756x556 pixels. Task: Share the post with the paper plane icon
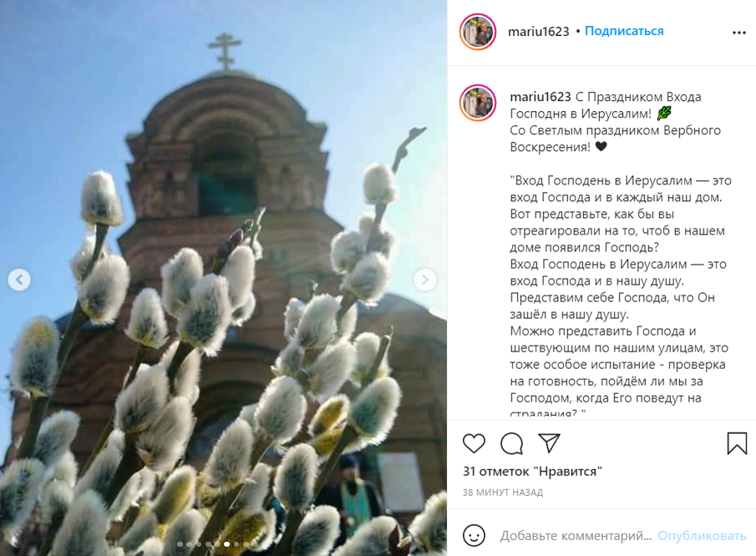coord(549,443)
